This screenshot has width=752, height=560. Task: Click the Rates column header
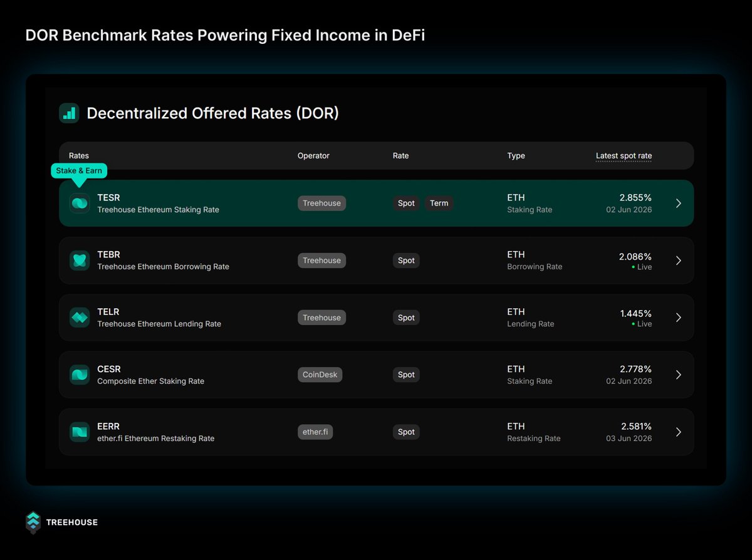pos(79,156)
